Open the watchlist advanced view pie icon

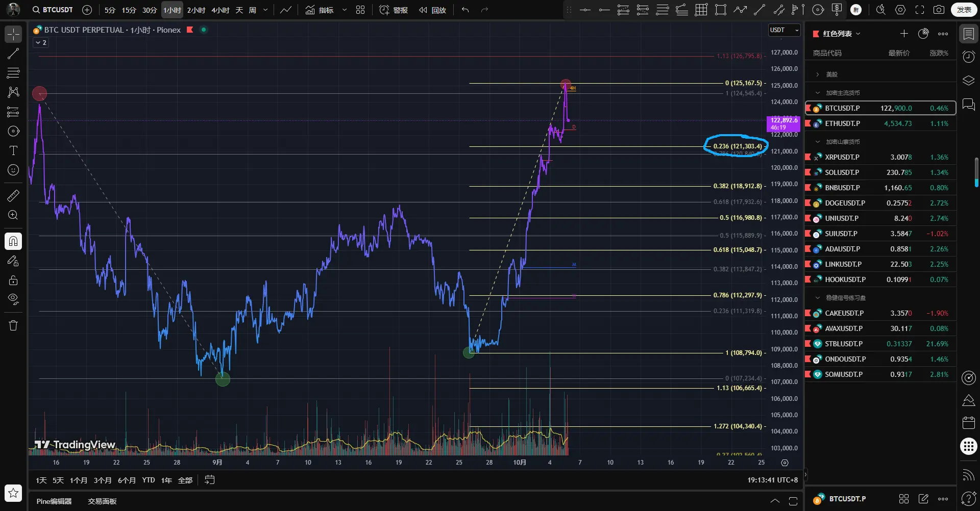(x=923, y=34)
